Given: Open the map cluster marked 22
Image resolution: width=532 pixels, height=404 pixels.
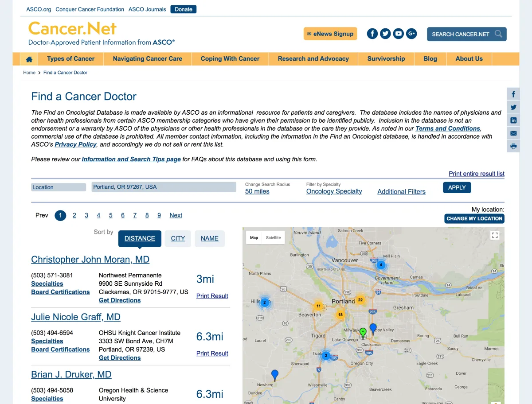Looking at the screenshot, I should [360, 300].
